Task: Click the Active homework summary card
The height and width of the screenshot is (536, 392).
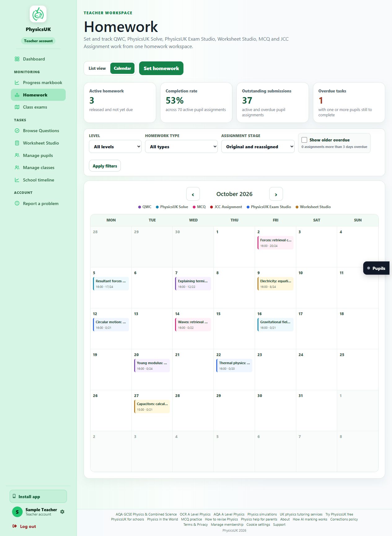Action: coord(120,102)
